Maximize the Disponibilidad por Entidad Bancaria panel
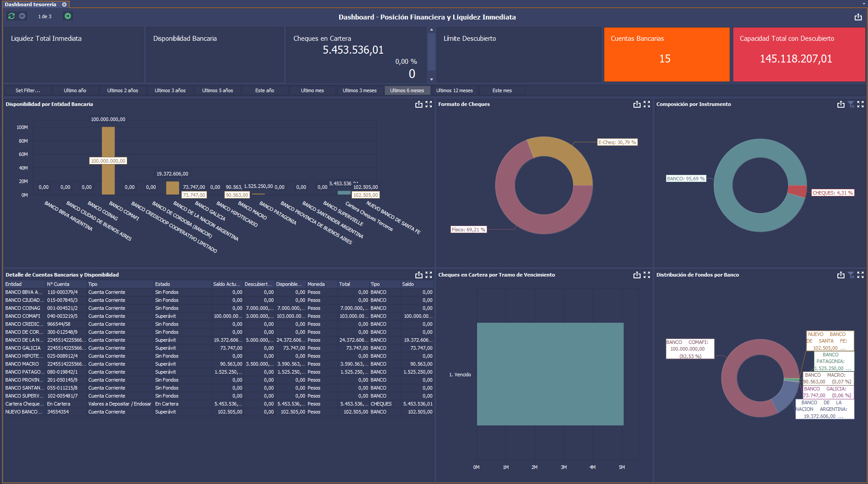 tap(429, 104)
